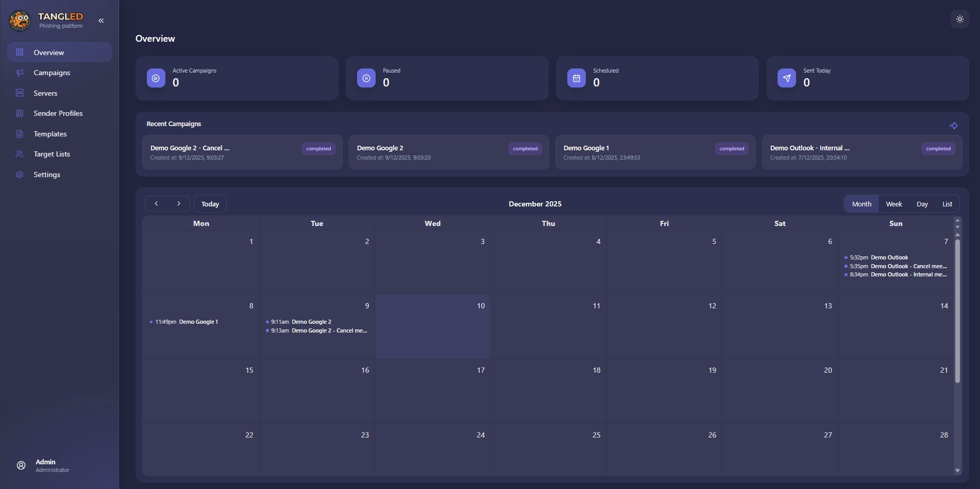Toggle the light/dark theme switch
This screenshot has width=980, height=489.
pyautogui.click(x=960, y=19)
